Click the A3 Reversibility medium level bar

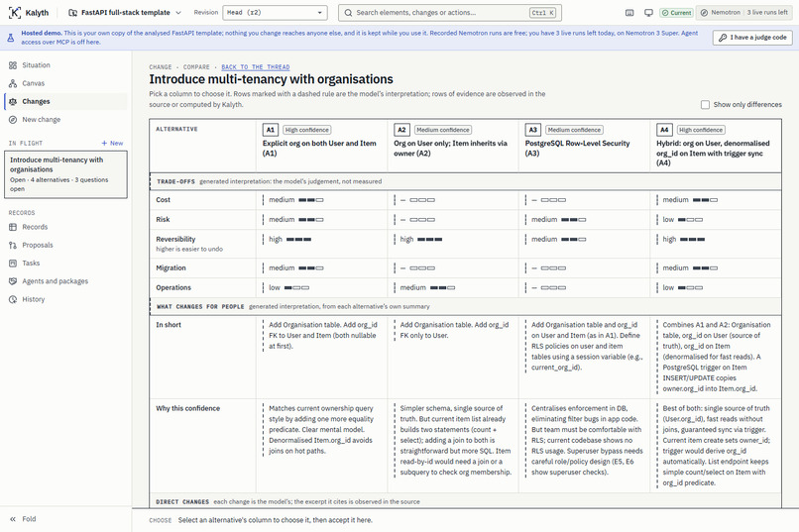pos(573,240)
